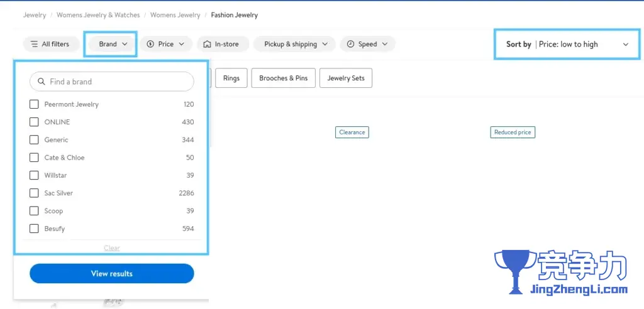This screenshot has height=309, width=644.
Task: Open Womens Jewelry & Watches breadcrumb
Action: point(98,15)
